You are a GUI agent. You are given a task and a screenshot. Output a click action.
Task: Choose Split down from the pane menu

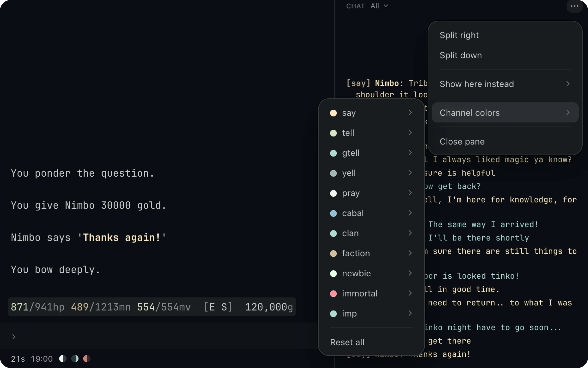(x=505, y=55)
